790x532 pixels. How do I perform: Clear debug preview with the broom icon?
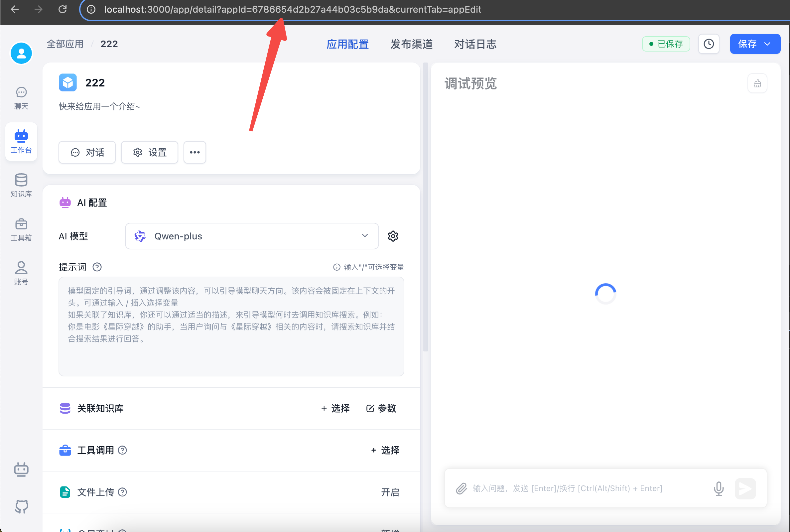click(757, 83)
